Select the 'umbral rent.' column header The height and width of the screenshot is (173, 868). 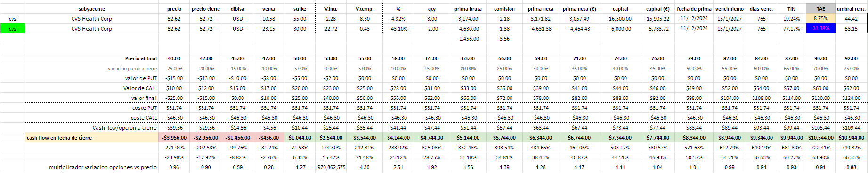pyautogui.click(x=851, y=9)
